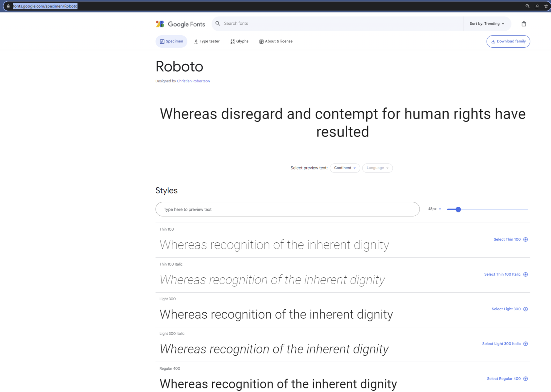Open the Christian Robertson designer link
Viewport: 551px width, 392px height.
(x=193, y=81)
